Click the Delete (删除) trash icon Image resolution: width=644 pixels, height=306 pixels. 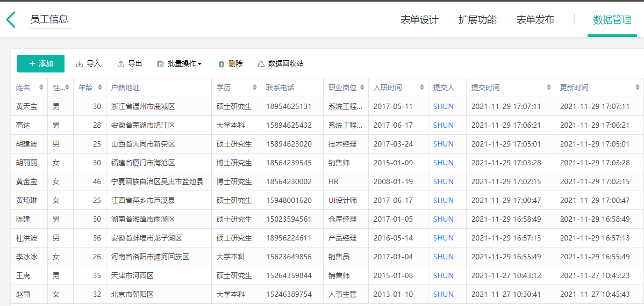tap(221, 64)
